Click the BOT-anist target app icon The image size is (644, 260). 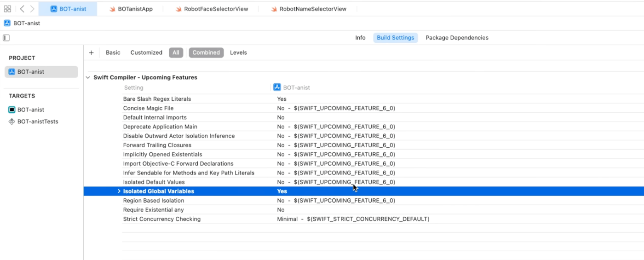[12, 110]
